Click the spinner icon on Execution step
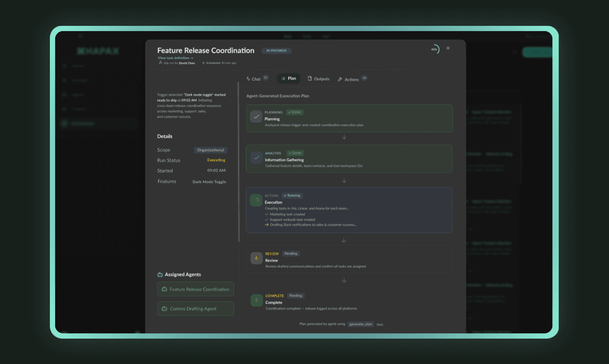The width and height of the screenshot is (609, 364). tap(256, 200)
